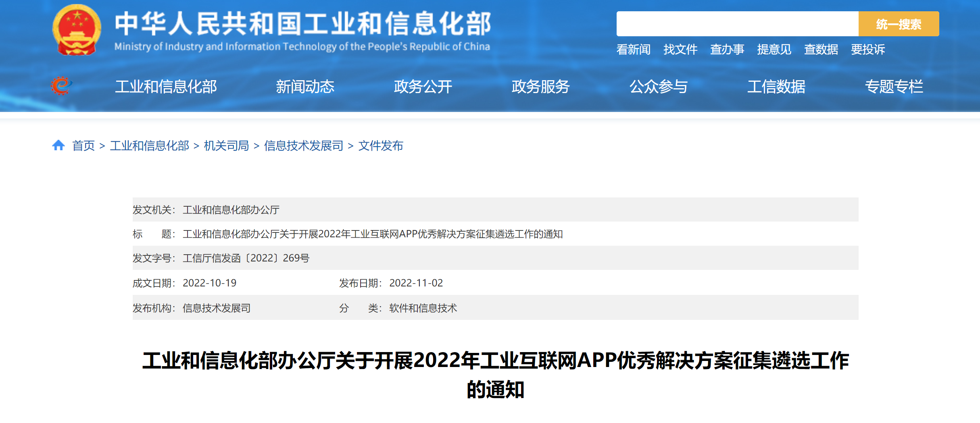The image size is (980, 423).
Task: Open the 找文件 quick link
Action: [680, 49]
